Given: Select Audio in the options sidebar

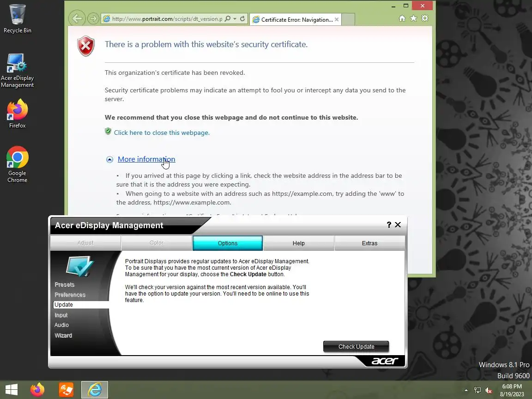Looking at the screenshot, I should coord(61,325).
